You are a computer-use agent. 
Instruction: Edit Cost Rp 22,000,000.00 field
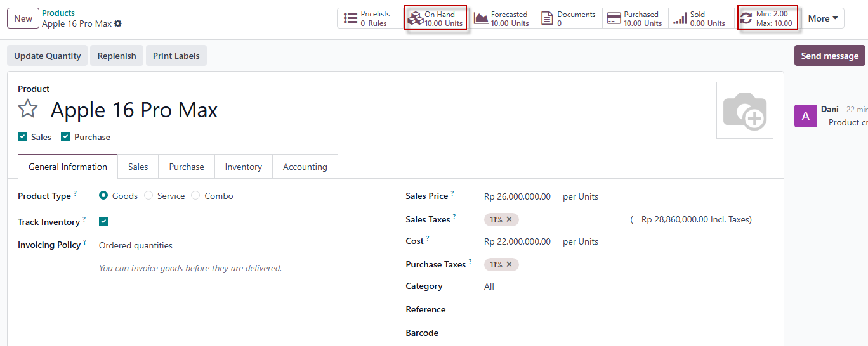pyautogui.click(x=518, y=241)
